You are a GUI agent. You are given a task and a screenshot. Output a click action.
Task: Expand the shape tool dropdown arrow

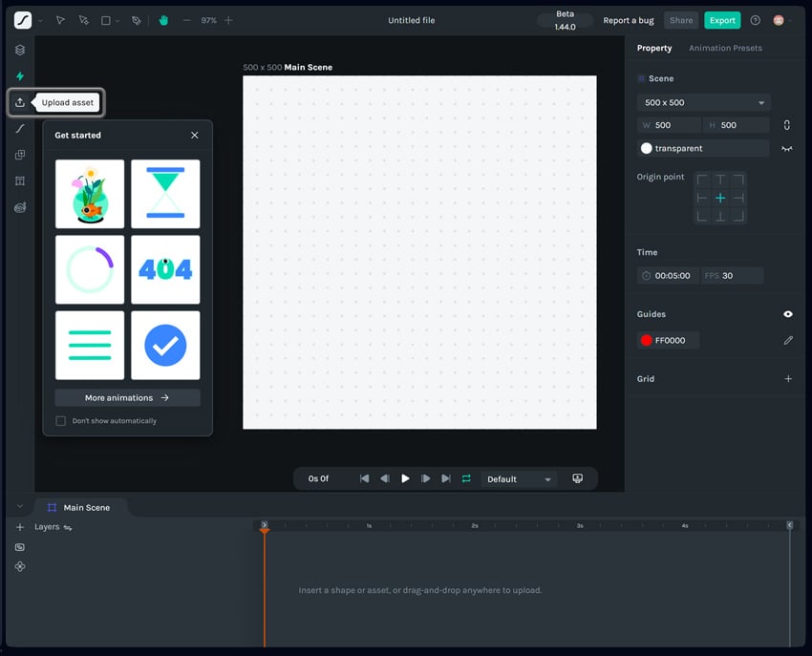tap(118, 21)
